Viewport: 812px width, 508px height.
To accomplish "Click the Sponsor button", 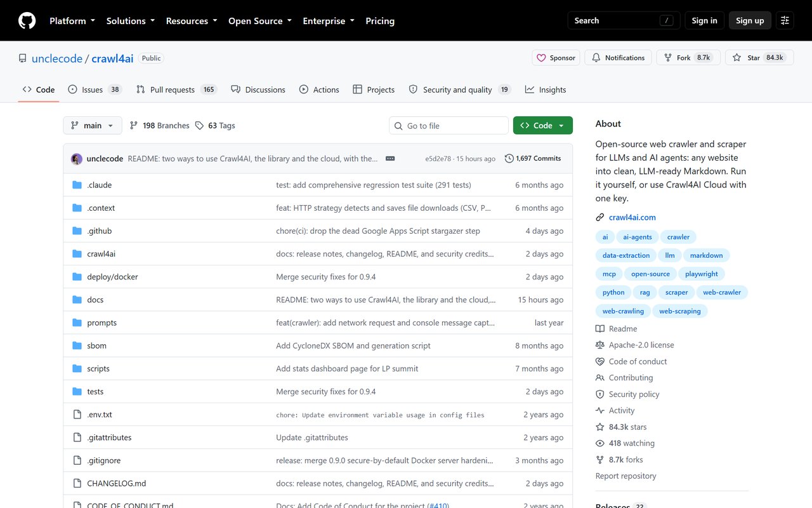I will [556, 58].
